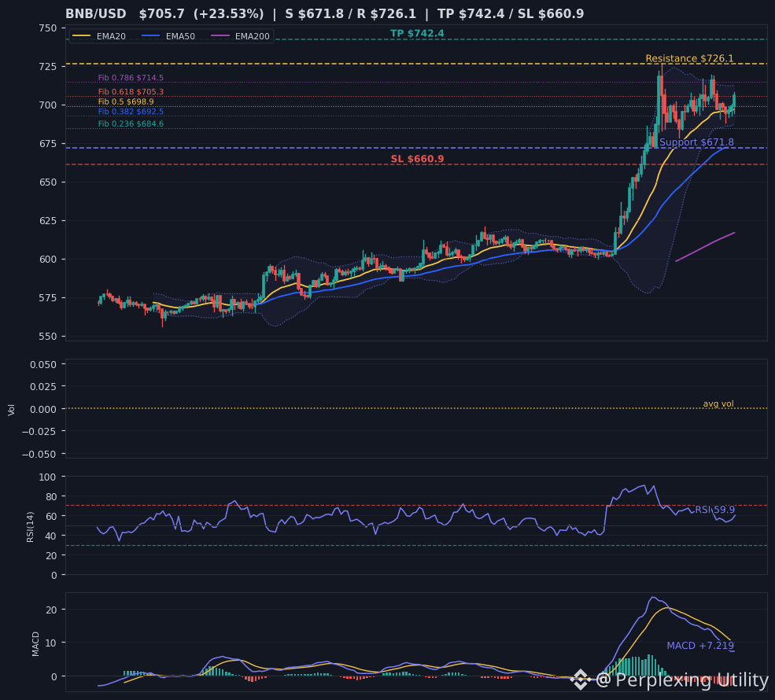Click the RSI(14) axis title
This screenshot has height=700, width=775.
[30, 527]
